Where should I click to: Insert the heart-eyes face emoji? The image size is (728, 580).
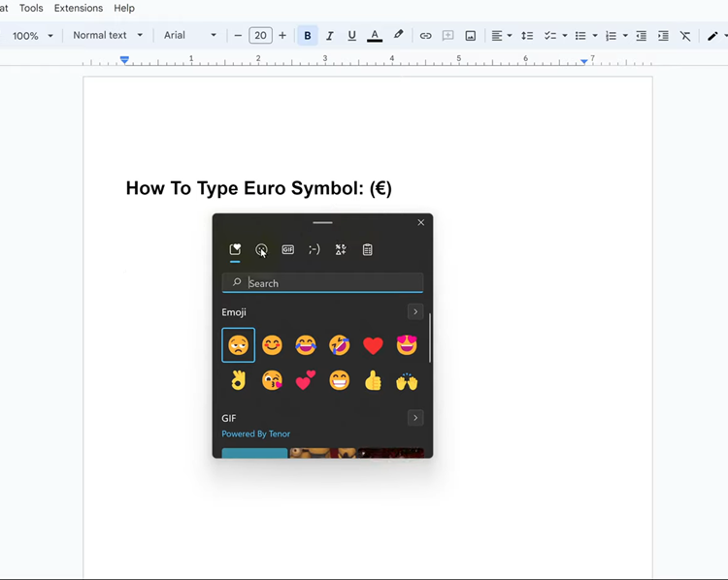click(407, 345)
